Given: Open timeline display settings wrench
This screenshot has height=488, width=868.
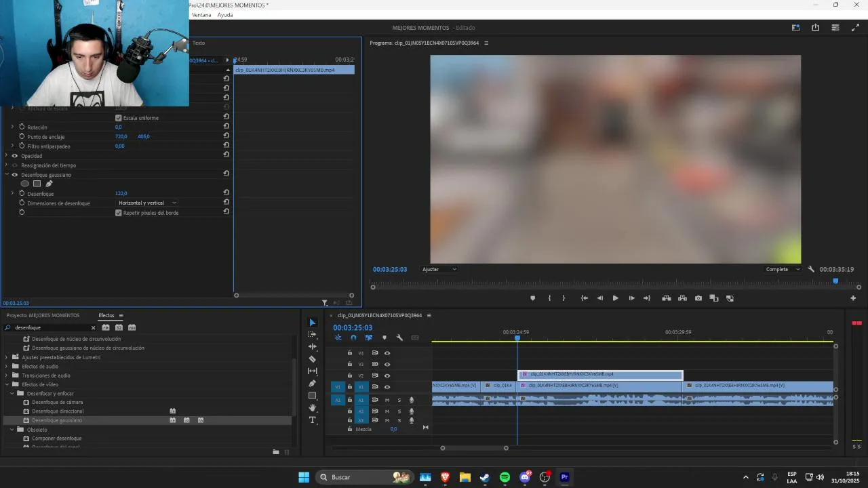Looking at the screenshot, I should 399,338.
